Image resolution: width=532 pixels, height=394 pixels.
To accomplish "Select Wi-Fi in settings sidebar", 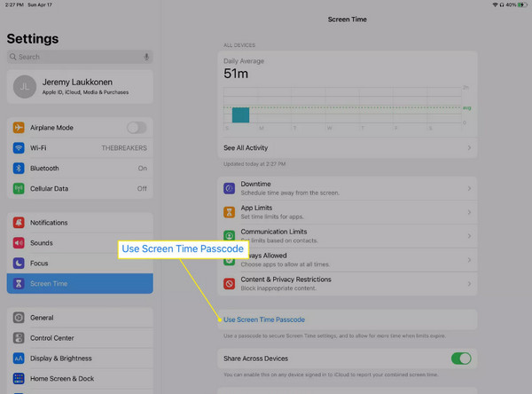I will (x=80, y=148).
